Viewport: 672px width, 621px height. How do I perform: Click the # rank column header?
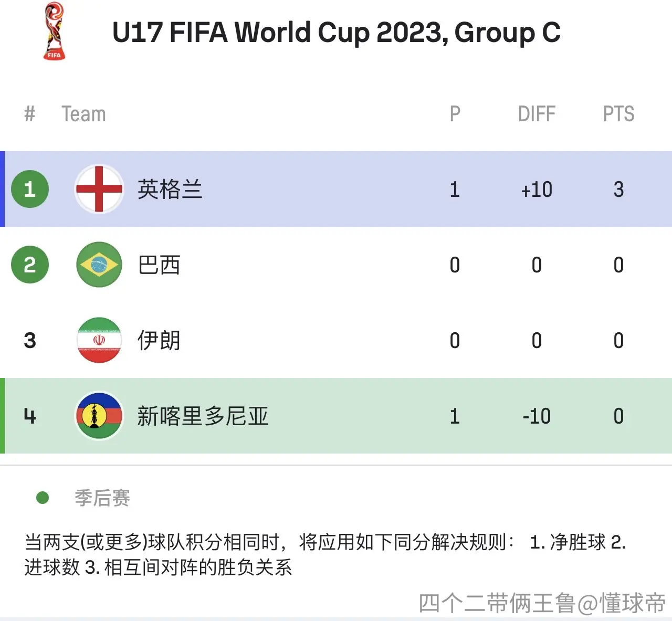tap(30, 114)
